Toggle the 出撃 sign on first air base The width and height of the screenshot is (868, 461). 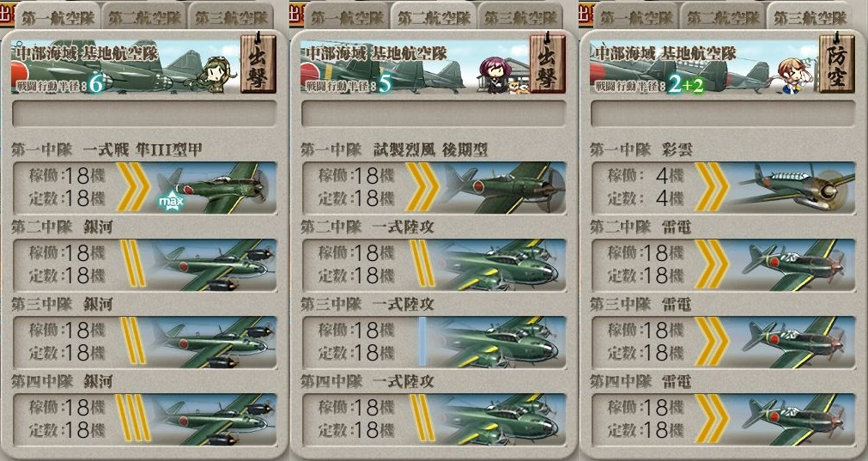pos(258,63)
